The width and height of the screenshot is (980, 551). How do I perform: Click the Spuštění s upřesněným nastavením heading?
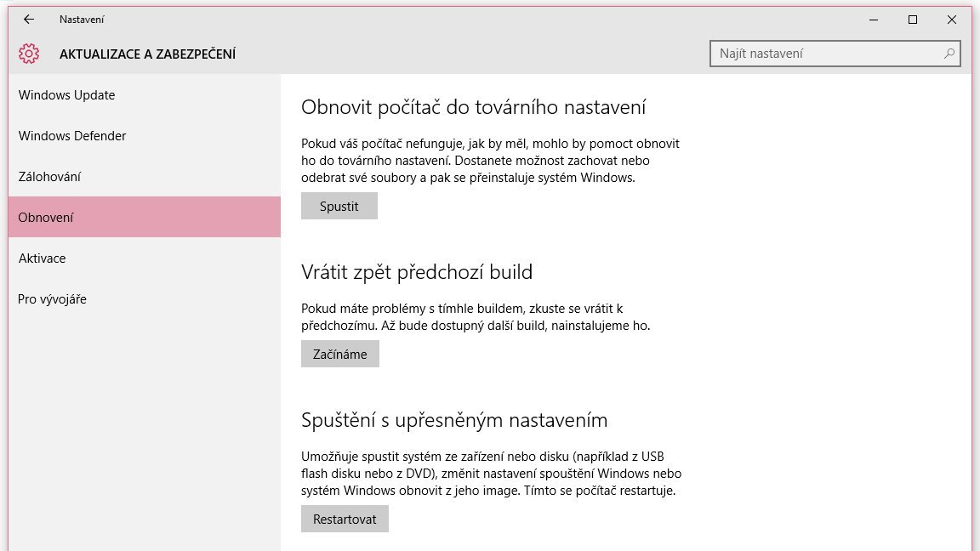(454, 420)
